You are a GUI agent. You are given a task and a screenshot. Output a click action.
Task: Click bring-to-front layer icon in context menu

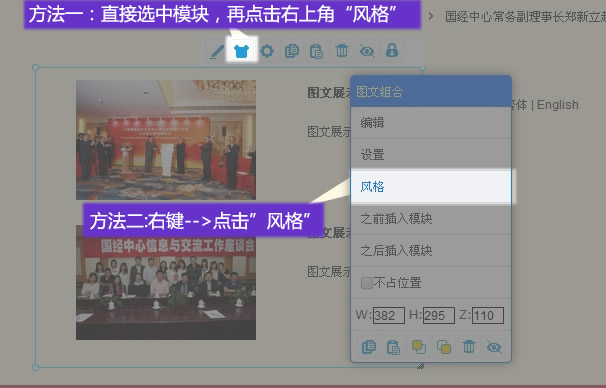[419, 347]
